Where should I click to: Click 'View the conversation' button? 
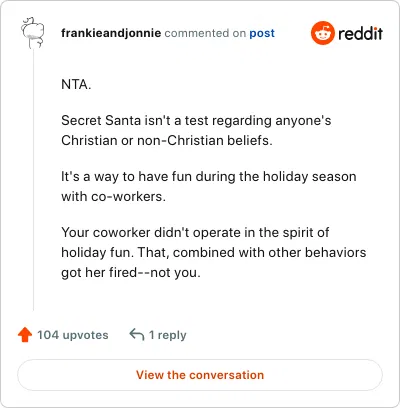(x=200, y=375)
